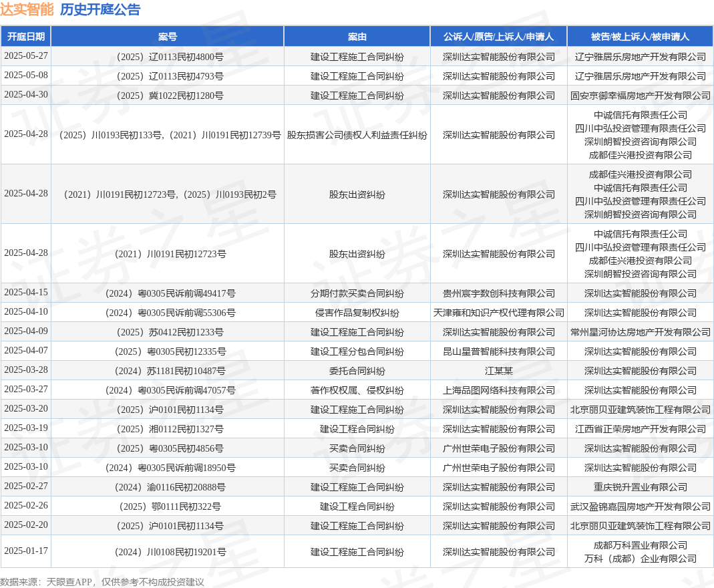Click cause 委托合同纠纷
Image resolution: width=714 pixels, height=588 pixels.
[x=357, y=372]
